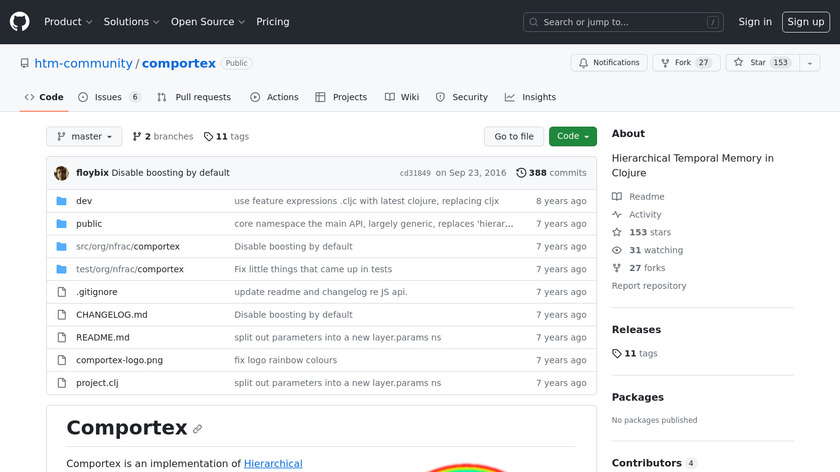The height and width of the screenshot is (472, 840).
Task: Open the Readme book icon link
Action: (x=617, y=197)
